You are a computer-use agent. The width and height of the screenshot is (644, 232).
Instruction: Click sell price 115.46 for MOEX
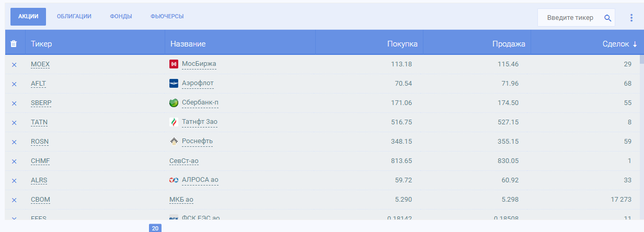pos(508,64)
